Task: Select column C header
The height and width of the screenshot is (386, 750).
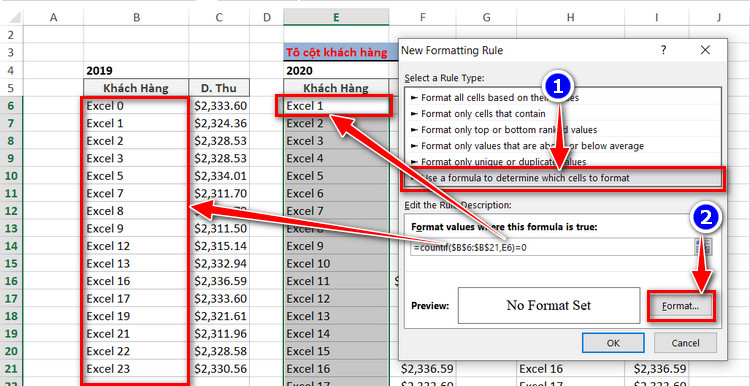Action: tap(219, 18)
